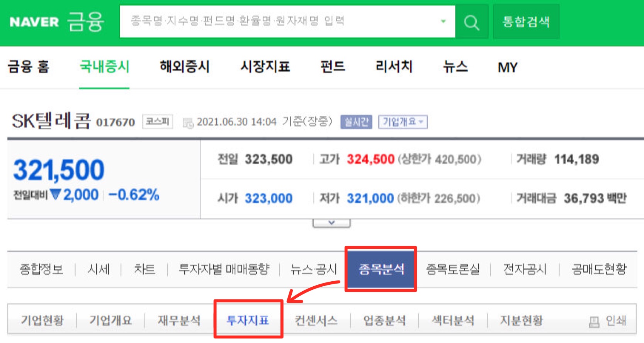Viewport: 644px width, 343px height.
Task: Open the 기업현황 sub-tab
Action: point(42,320)
